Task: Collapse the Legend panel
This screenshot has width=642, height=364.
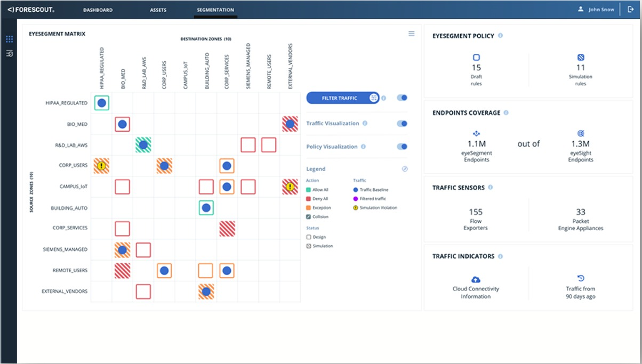Action: [405, 168]
